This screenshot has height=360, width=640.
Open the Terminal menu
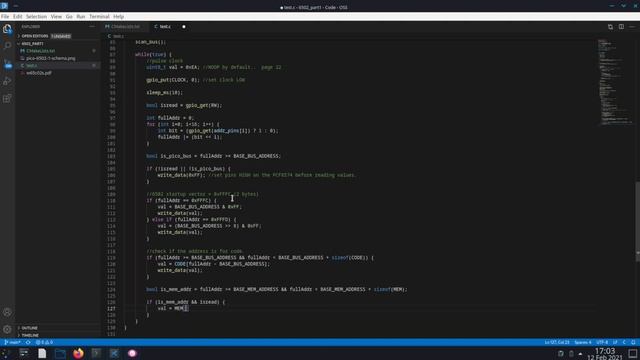(x=99, y=17)
